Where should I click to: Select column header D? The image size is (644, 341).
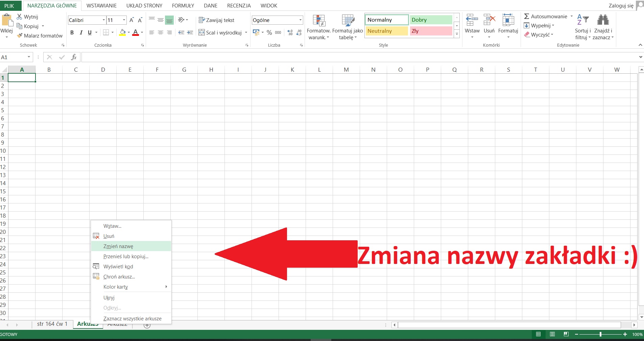point(103,70)
